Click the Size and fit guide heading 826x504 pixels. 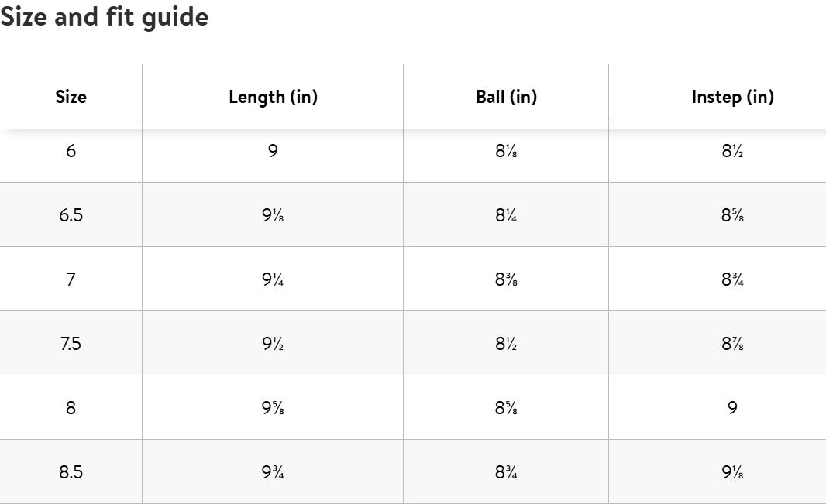pyautogui.click(x=105, y=16)
